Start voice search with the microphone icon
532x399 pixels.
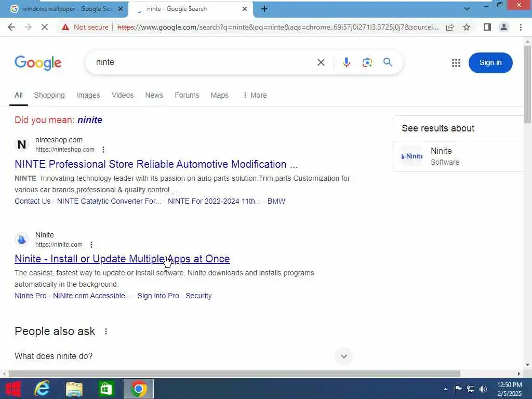point(347,62)
